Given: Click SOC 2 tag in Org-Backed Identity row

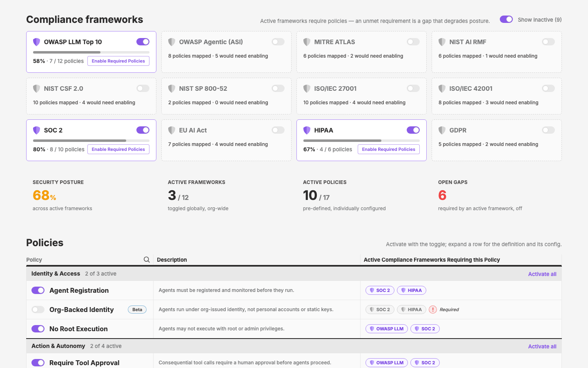Looking at the screenshot, I should pos(380,310).
